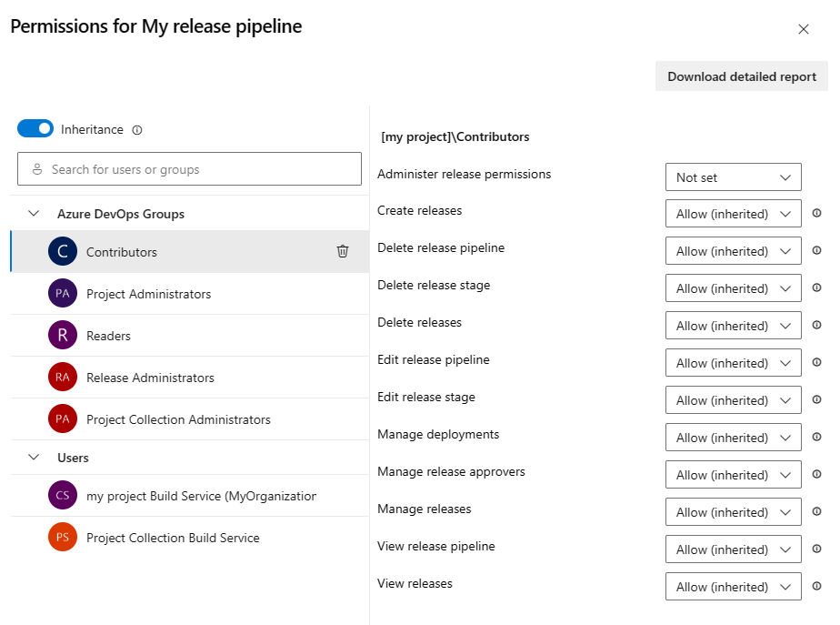The image size is (840, 625).
Task: Close the permissions dialog
Action: (804, 29)
